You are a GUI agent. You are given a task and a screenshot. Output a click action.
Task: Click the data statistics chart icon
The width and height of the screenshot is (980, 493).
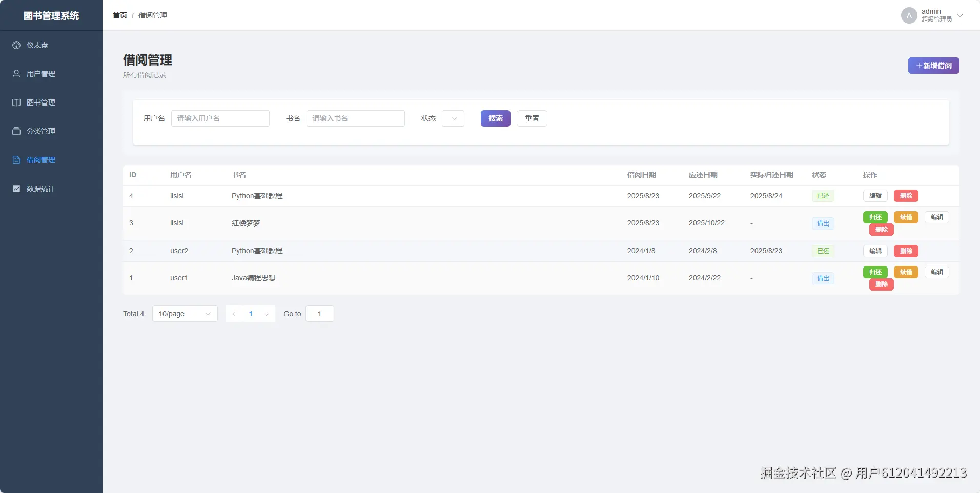click(x=16, y=189)
